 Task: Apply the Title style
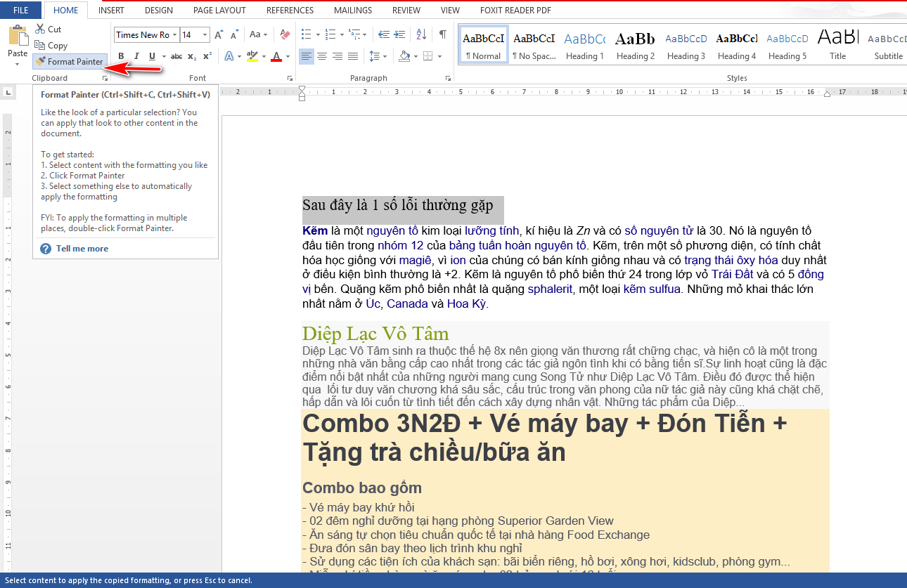[x=837, y=46]
